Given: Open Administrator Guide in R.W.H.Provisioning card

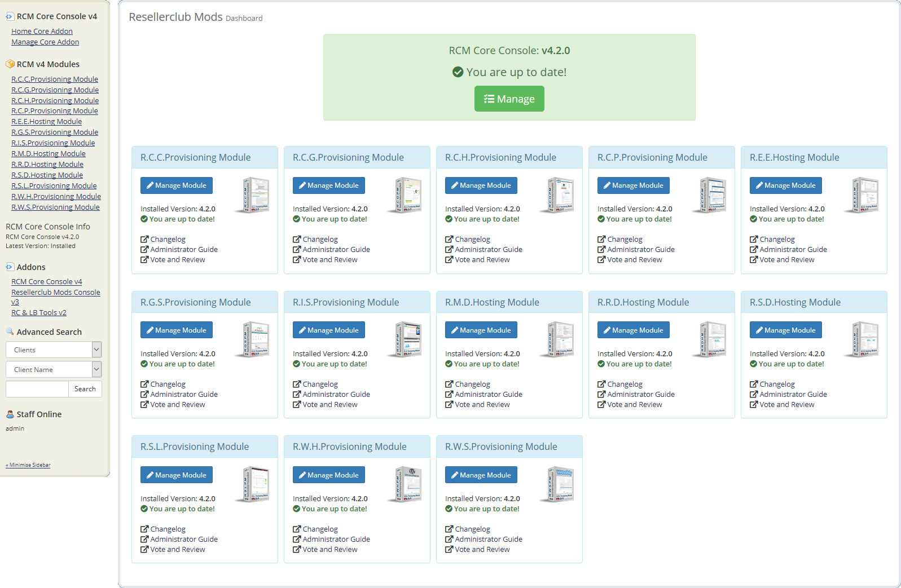Looking at the screenshot, I should tap(336, 539).
